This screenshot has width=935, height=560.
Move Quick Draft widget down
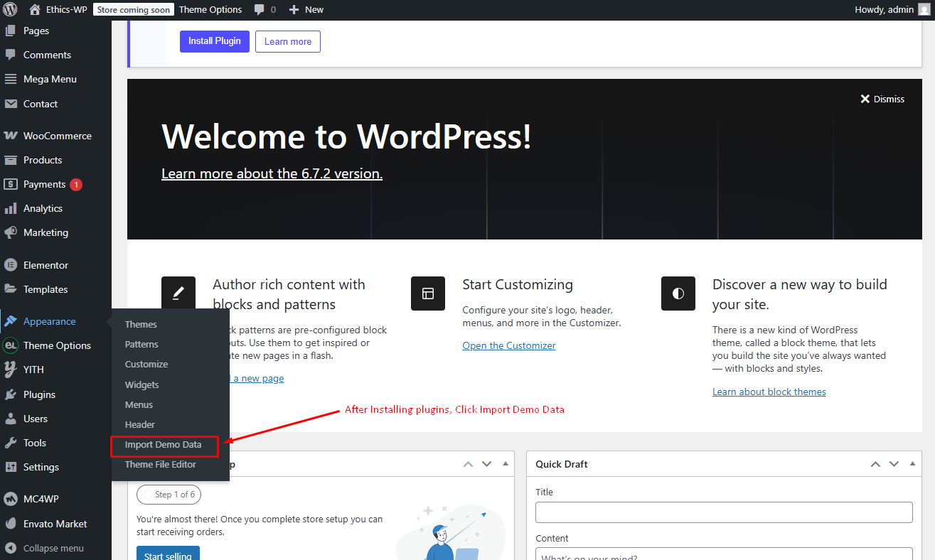tap(894, 464)
